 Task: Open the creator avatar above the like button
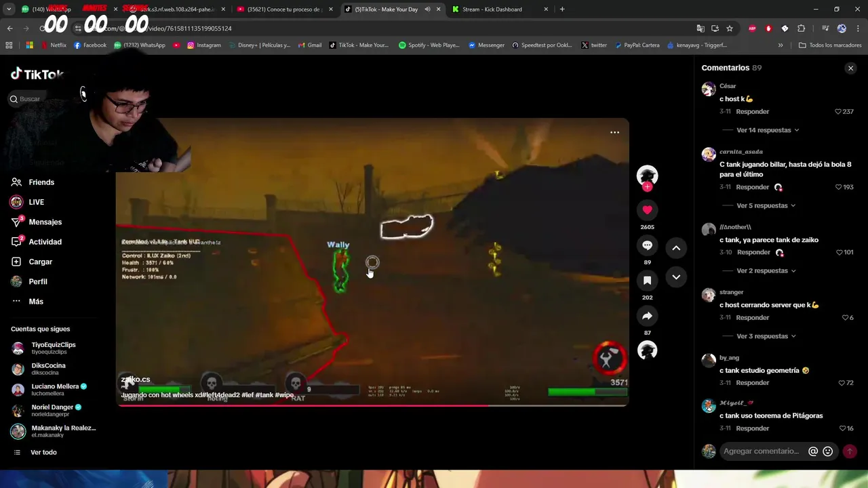(x=647, y=176)
